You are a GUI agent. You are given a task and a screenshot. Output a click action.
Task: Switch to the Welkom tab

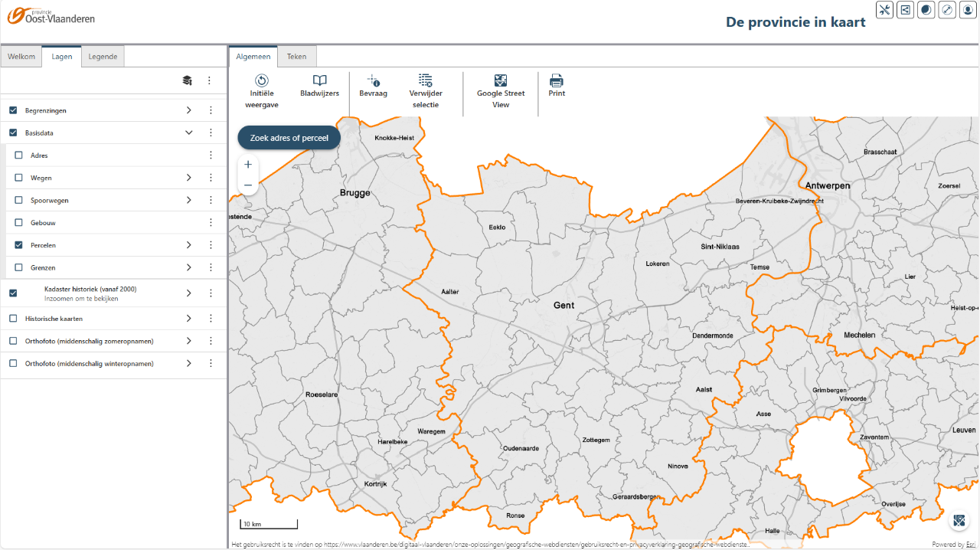21,57
